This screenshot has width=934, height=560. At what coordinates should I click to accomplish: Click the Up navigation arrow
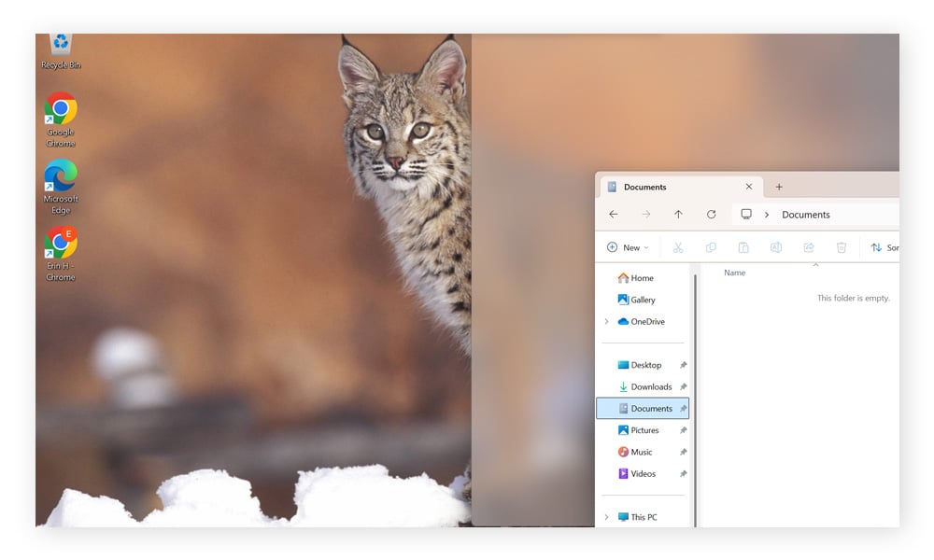(678, 214)
